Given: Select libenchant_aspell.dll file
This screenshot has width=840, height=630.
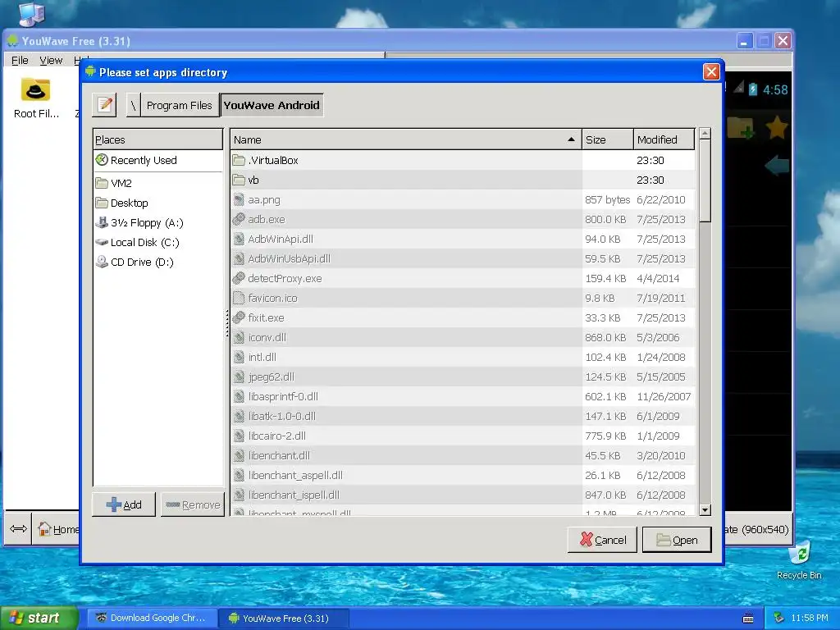Looking at the screenshot, I should pos(463,475).
